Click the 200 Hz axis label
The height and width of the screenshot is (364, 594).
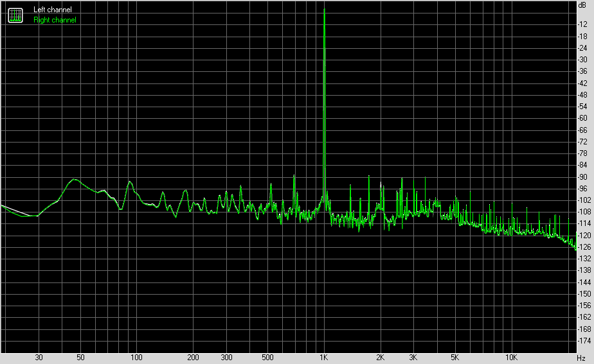[193, 357]
